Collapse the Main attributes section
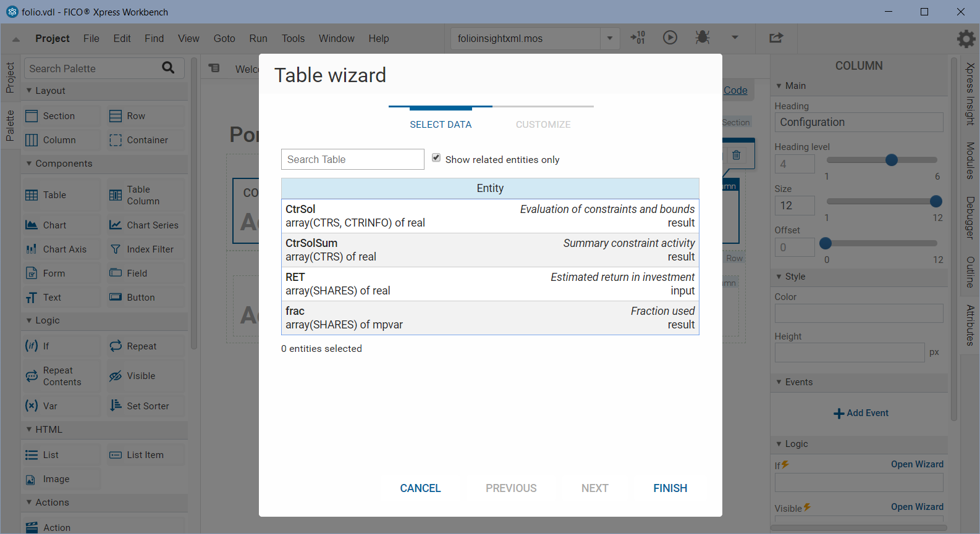 point(779,86)
